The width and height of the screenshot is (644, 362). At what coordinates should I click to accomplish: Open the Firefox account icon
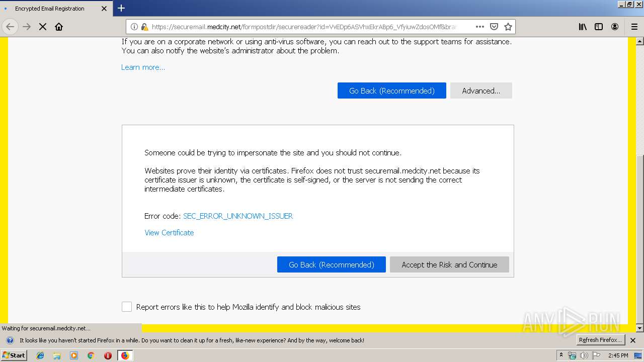(x=615, y=27)
